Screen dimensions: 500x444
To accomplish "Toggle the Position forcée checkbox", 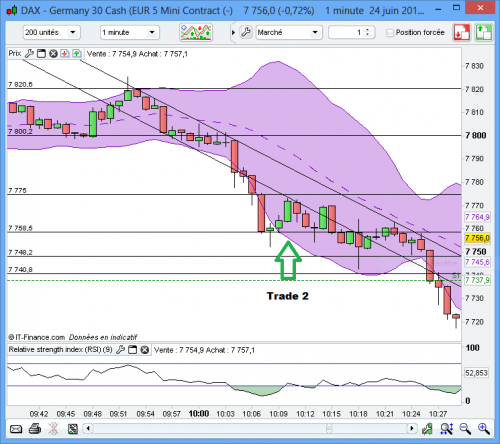I will (389, 33).
